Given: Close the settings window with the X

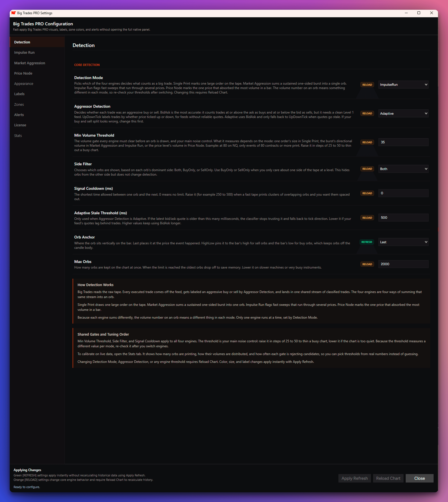Looking at the screenshot, I should [x=431, y=13].
